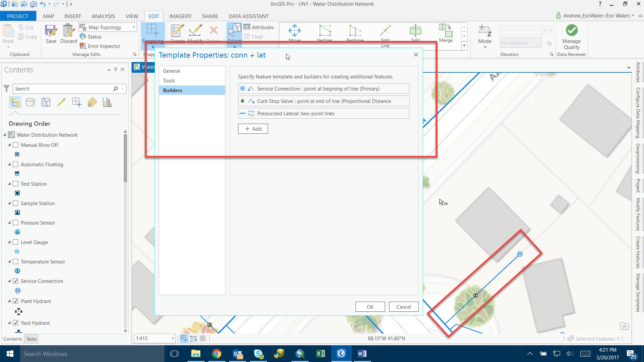Open Excel from the taskbar

(320, 354)
